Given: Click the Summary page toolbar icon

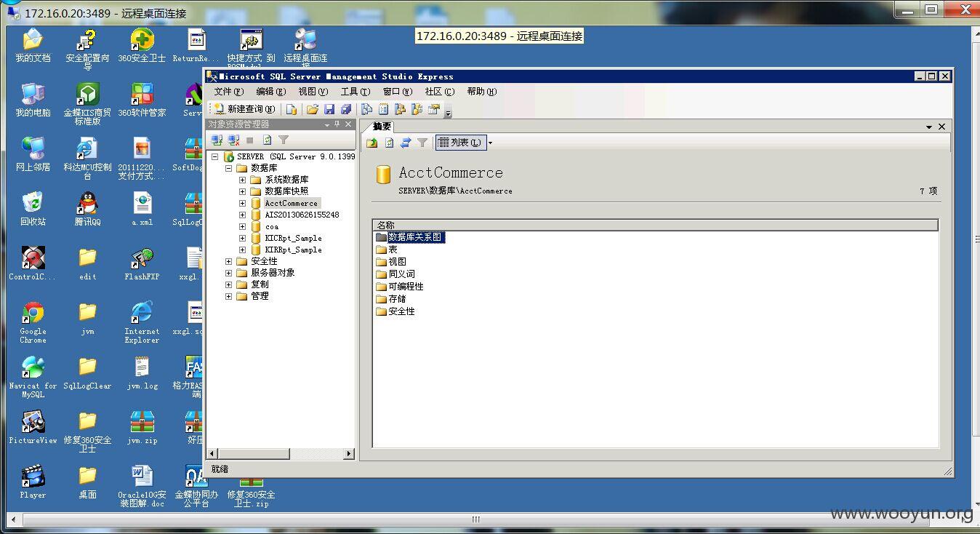Looking at the screenshot, I should (383, 109).
